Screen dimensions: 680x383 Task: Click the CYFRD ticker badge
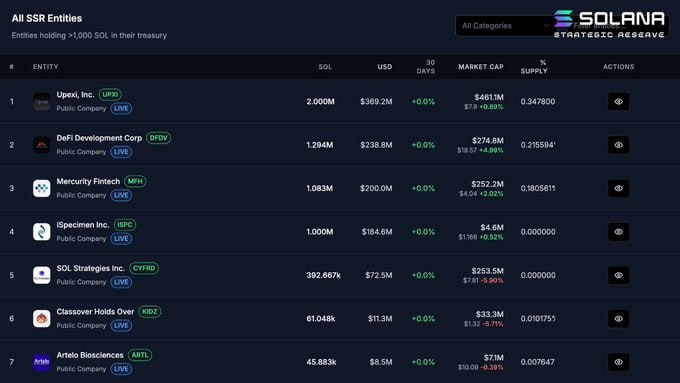[144, 268]
